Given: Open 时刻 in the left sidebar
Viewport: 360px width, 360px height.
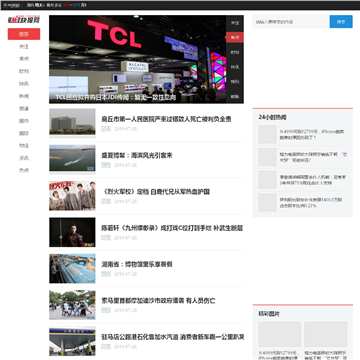Looking at the screenshot, I should 24,71.
